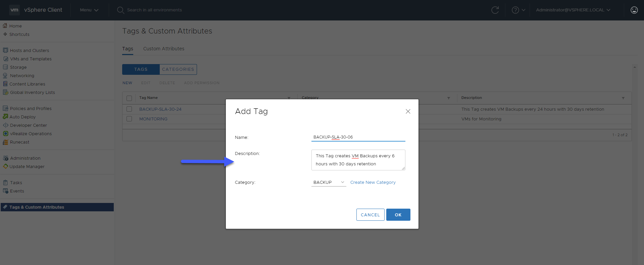Click the Networking icon

[5, 75]
